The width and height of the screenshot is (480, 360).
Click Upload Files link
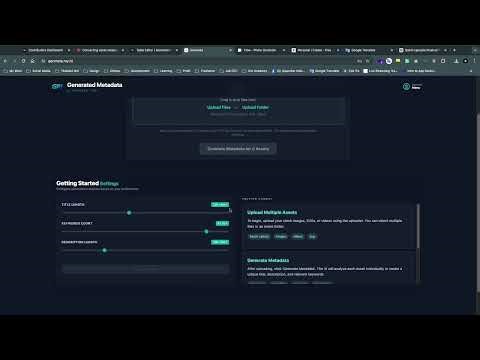(219, 107)
